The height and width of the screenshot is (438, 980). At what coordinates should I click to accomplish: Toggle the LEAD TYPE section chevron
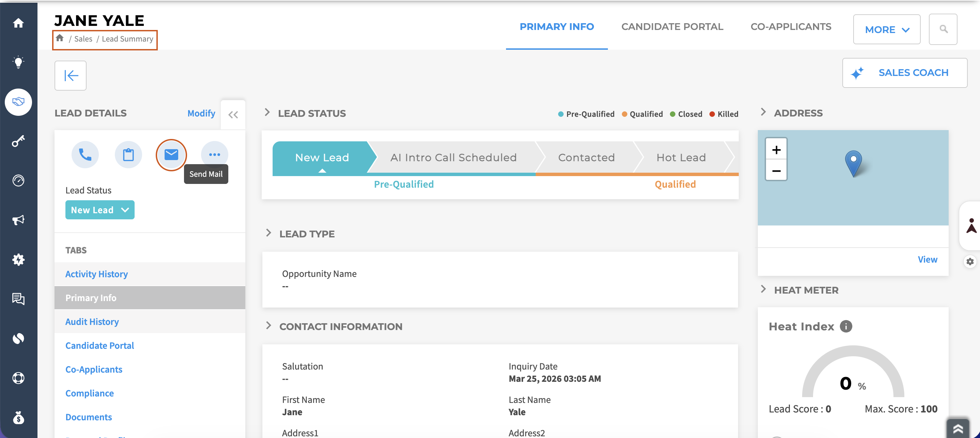(269, 233)
